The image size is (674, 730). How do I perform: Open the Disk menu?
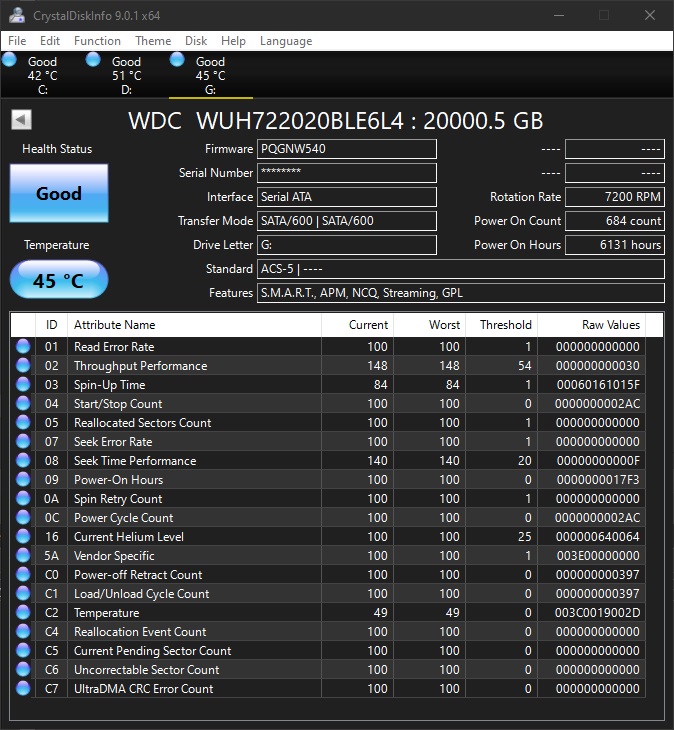196,41
